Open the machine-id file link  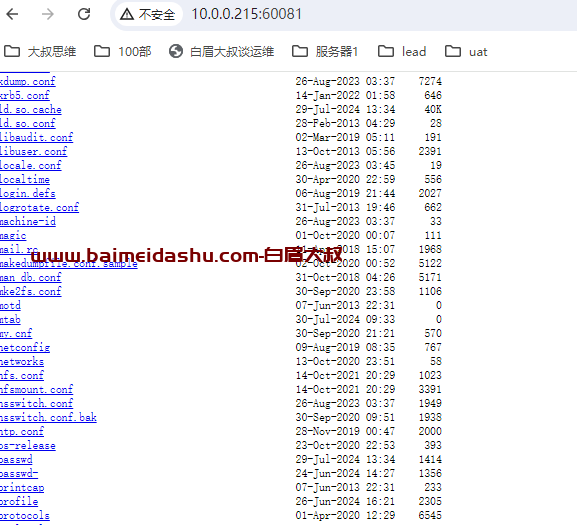point(28,221)
